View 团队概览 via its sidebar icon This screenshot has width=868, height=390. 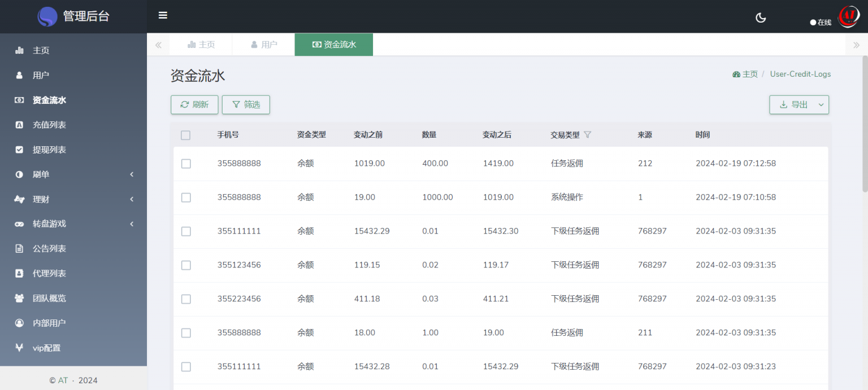coord(20,298)
